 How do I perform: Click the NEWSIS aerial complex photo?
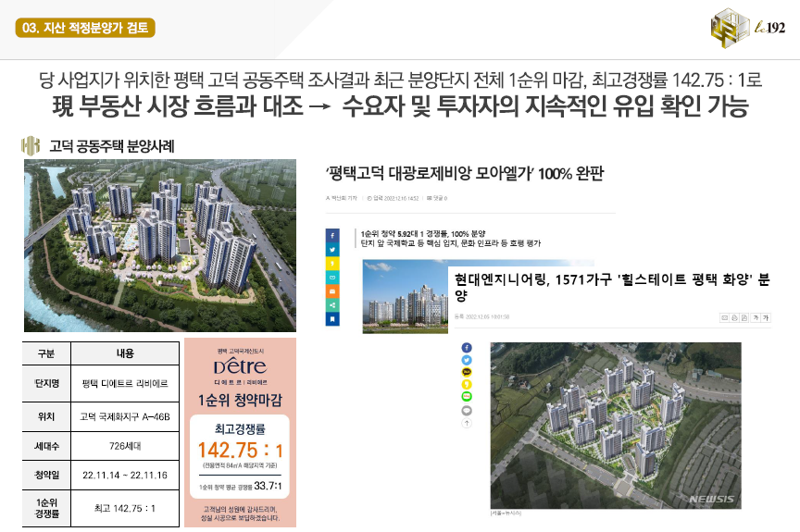point(616,426)
